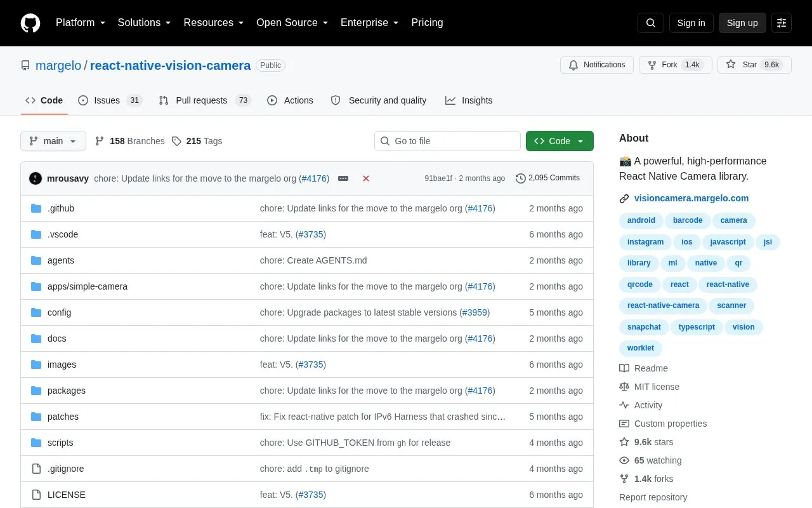Open the Pricing link
The width and height of the screenshot is (812, 508).
click(x=428, y=23)
